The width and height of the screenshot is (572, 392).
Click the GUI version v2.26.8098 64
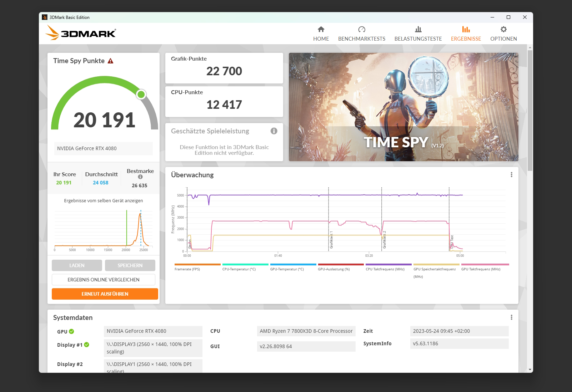point(306,346)
